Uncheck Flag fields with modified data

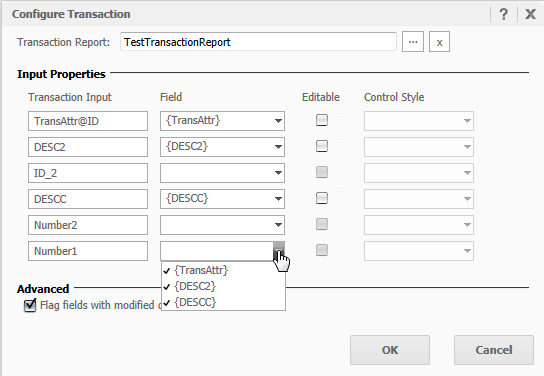[30, 305]
